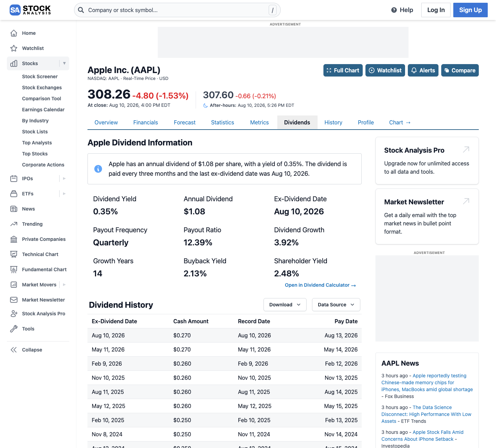
Task: Open Stock Lists in sidebar
Action: pos(35,132)
